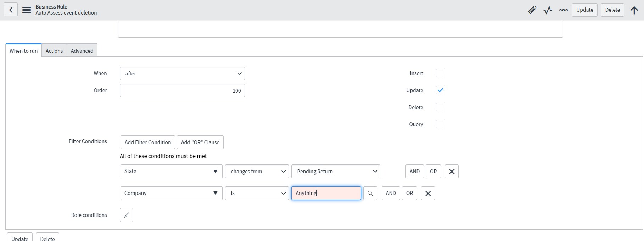This screenshot has height=241, width=644.
Task: Remove the State filter condition row
Action: point(452,172)
